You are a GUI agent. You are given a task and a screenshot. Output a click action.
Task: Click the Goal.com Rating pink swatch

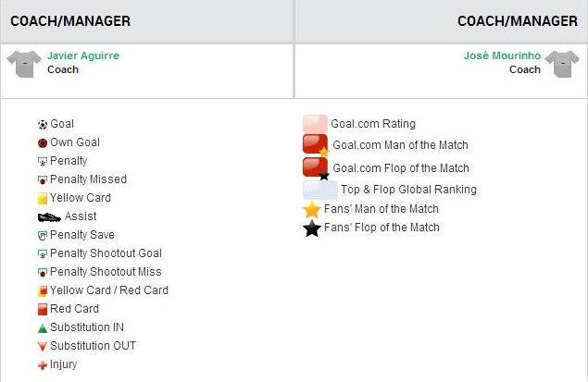315,124
